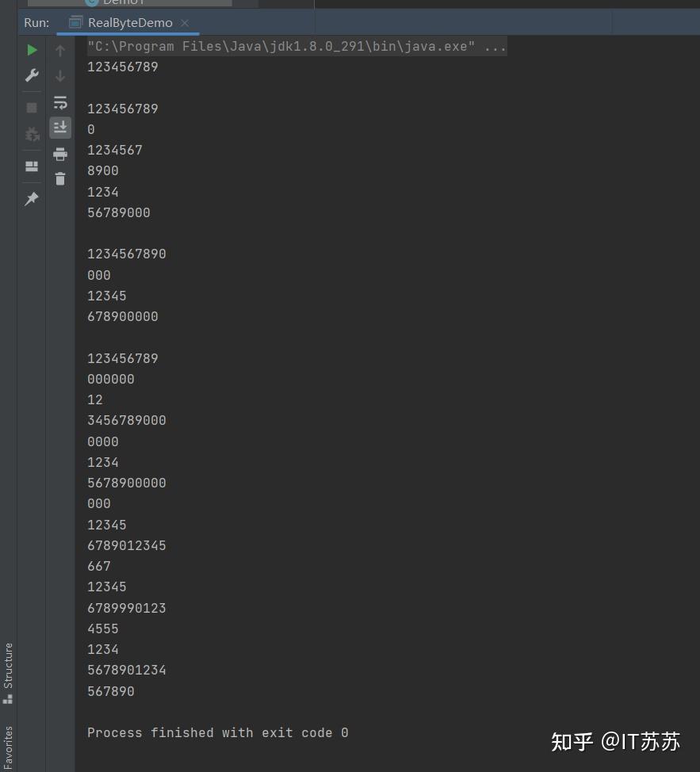The image size is (700, 772).
Task: Click the attach debugger bug icon
Action: pos(32,133)
